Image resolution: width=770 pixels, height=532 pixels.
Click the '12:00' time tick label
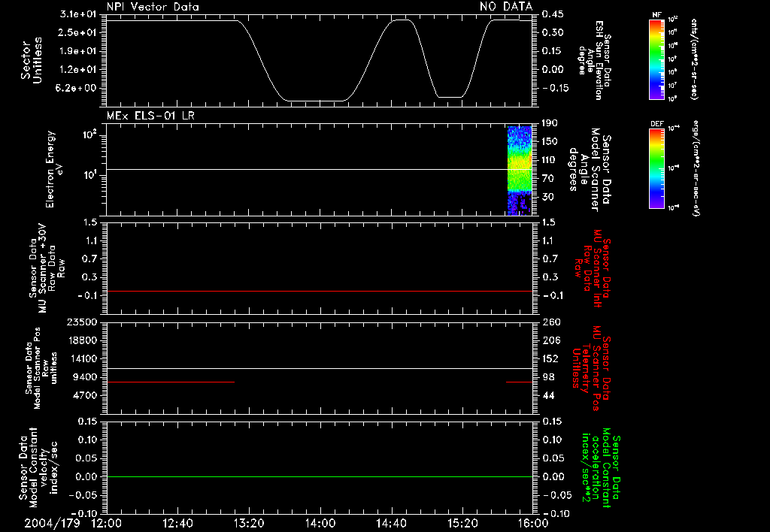[107, 523]
